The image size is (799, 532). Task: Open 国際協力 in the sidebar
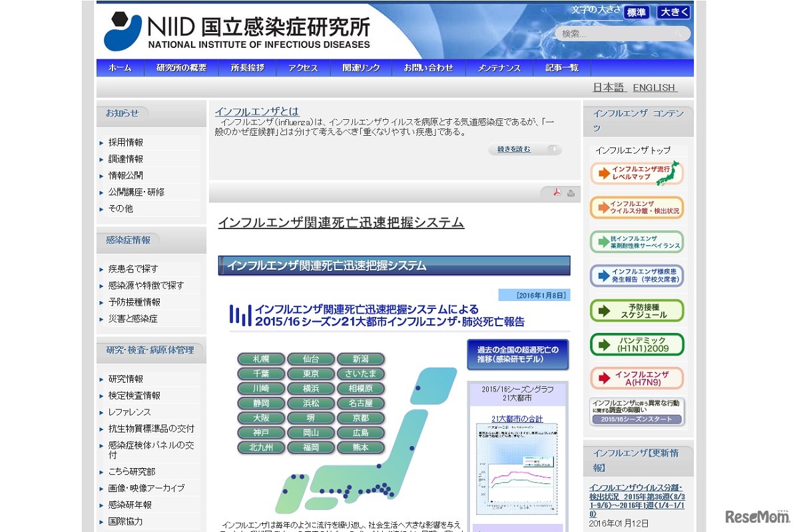[x=125, y=521]
